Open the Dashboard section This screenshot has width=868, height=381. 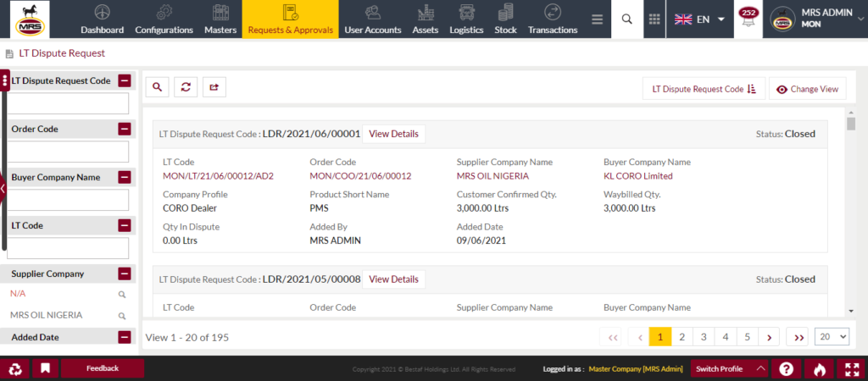102,19
